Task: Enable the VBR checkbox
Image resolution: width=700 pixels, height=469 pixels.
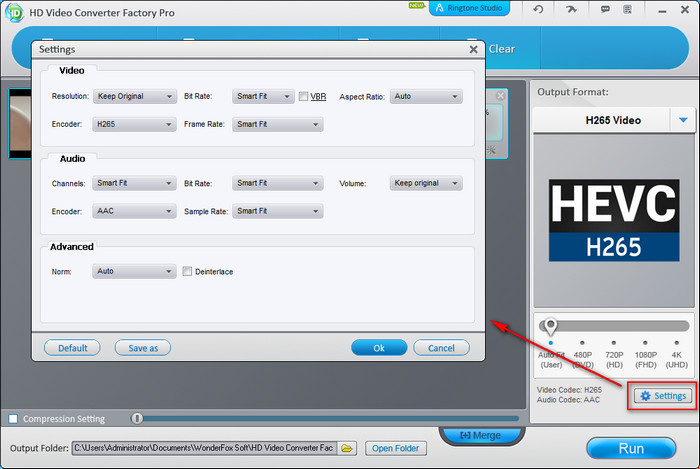Action: [x=303, y=96]
